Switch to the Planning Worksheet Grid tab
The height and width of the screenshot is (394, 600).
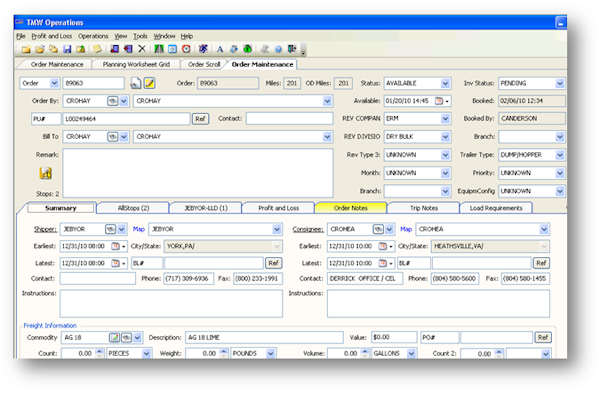tap(136, 64)
